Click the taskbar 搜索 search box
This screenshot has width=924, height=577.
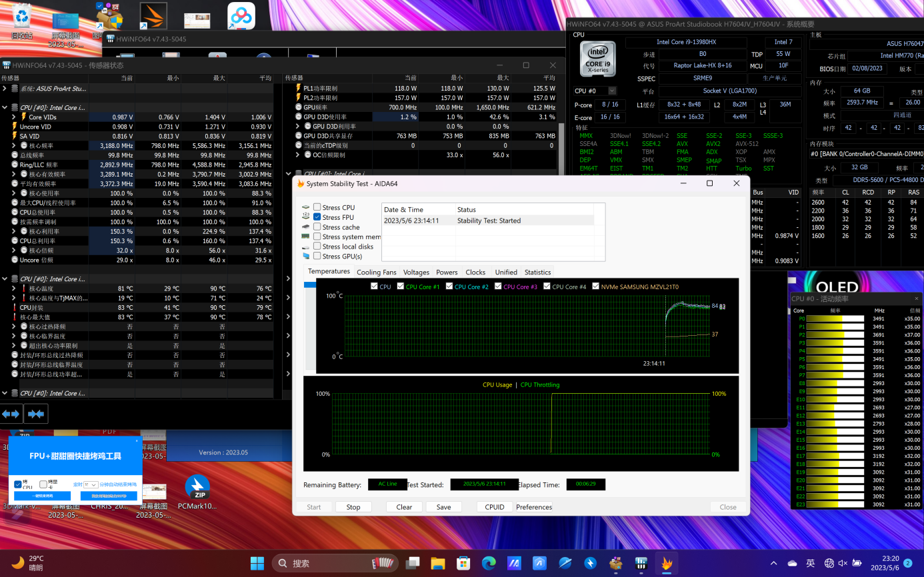tap(335, 563)
